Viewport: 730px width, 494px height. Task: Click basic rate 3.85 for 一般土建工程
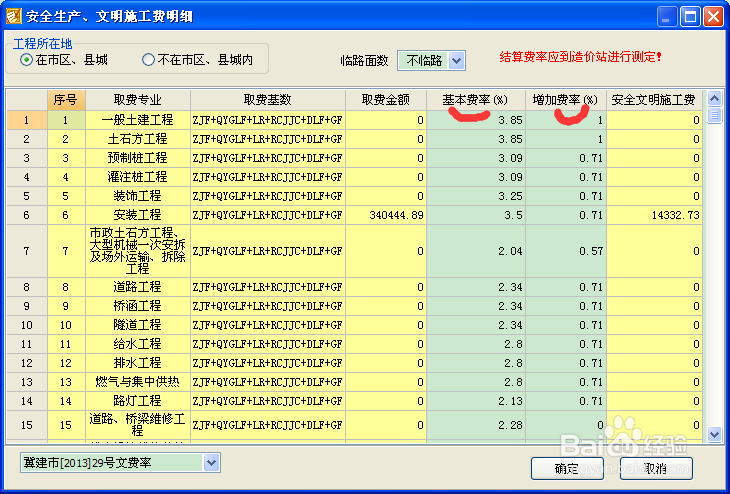coord(476,120)
